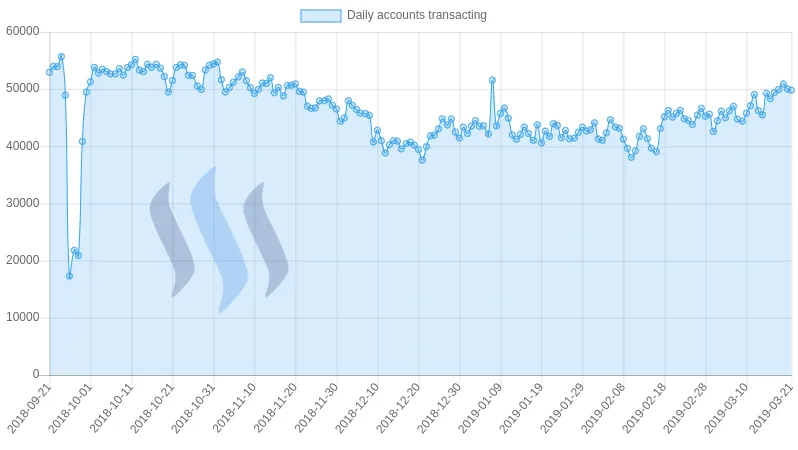Click the 50000 y-axis label
798x450 pixels.
[x=22, y=89]
